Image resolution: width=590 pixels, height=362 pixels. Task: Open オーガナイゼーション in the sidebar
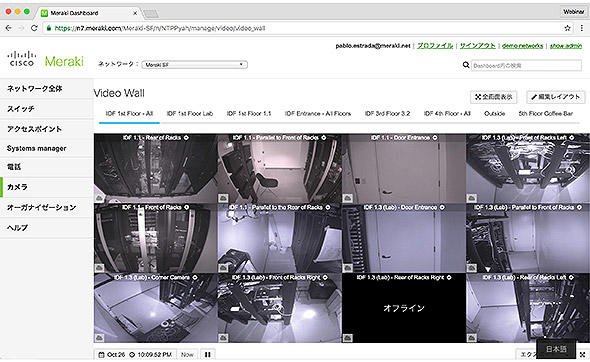click(47, 207)
